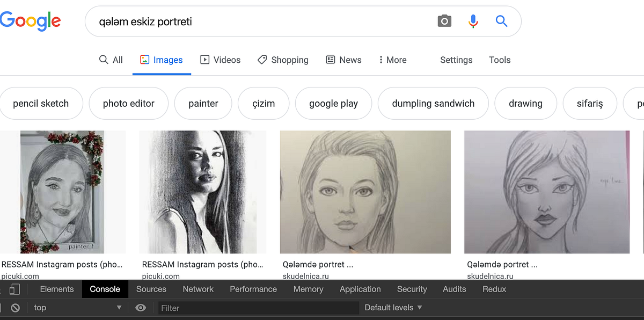Open search Settings
644x320 pixels.
[x=456, y=60]
